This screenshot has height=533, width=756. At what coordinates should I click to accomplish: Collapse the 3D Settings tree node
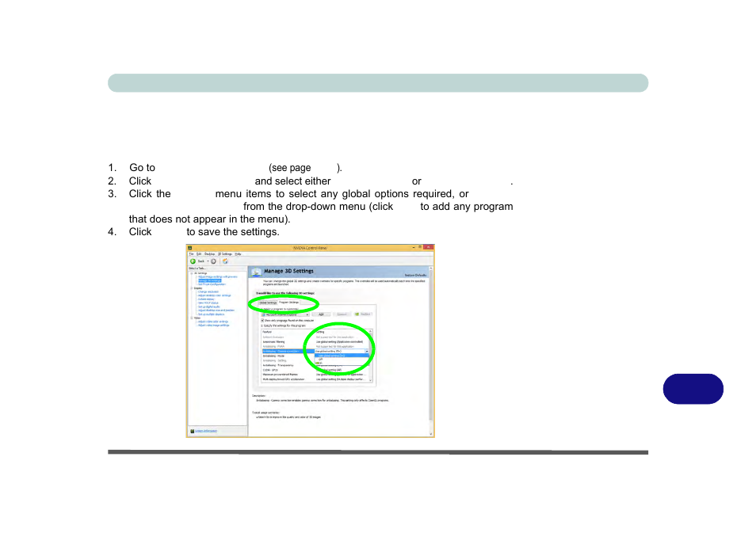click(x=192, y=273)
